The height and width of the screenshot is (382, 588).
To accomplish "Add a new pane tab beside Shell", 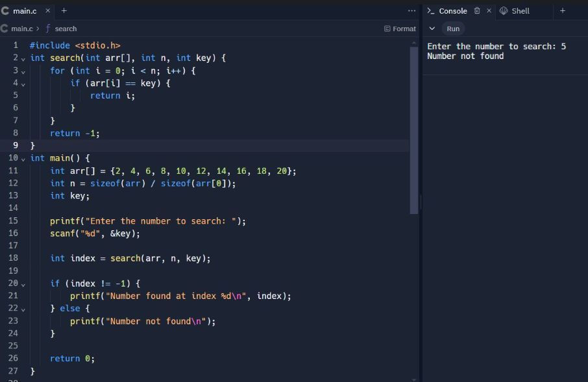I will point(563,11).
